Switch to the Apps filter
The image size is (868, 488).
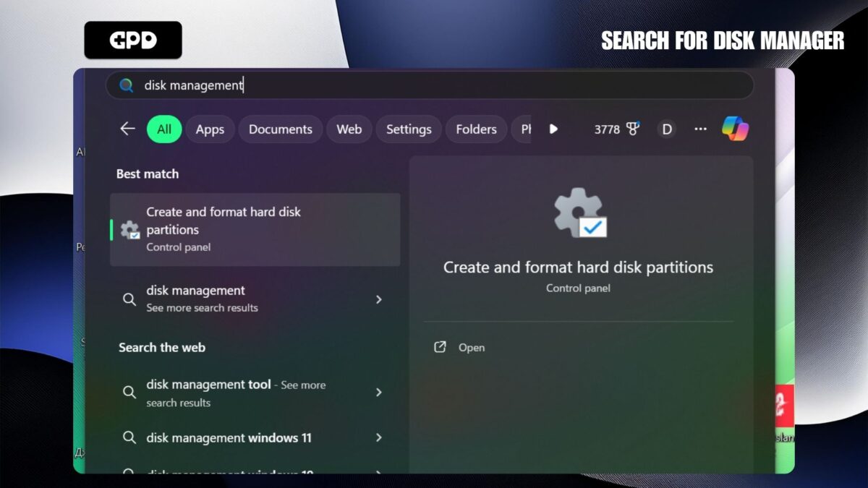coord(210,129)
